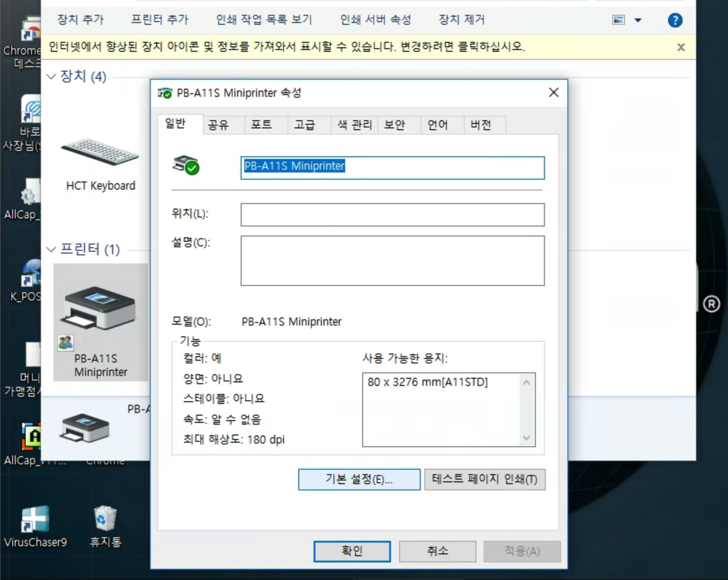Open the help question mark icon
Viewport: 728px width, 580px height.
[x=675, y=20]
